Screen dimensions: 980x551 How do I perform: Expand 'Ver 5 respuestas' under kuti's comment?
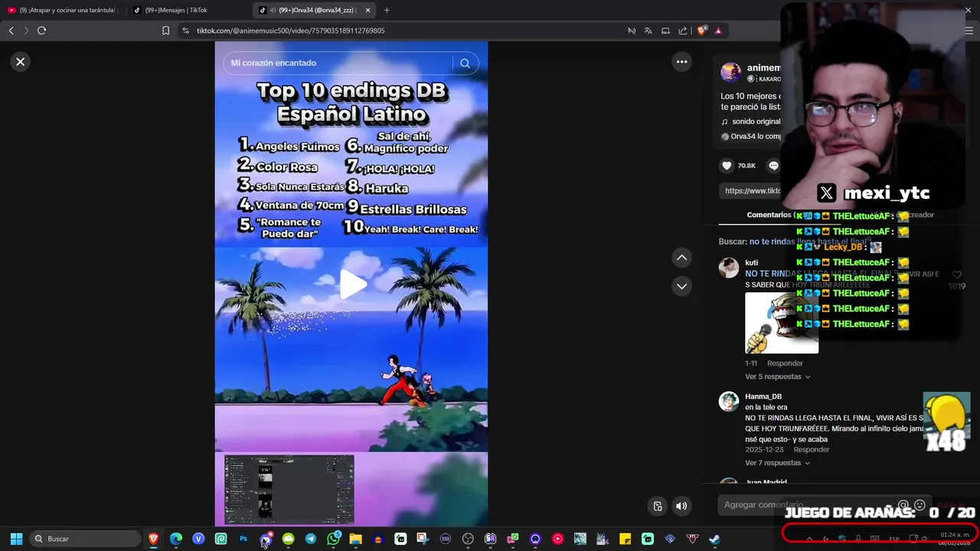(778, 377)
